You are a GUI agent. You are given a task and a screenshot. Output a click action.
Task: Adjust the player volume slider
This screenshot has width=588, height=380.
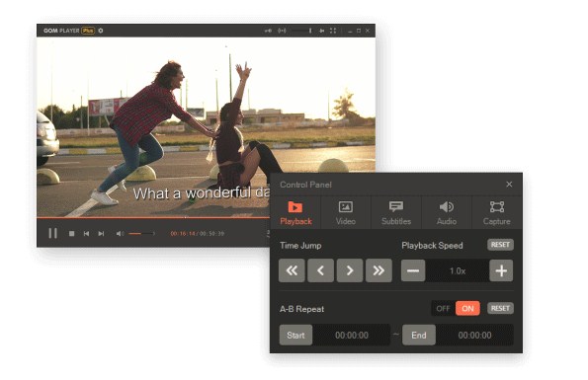click(x=141, y=234)
